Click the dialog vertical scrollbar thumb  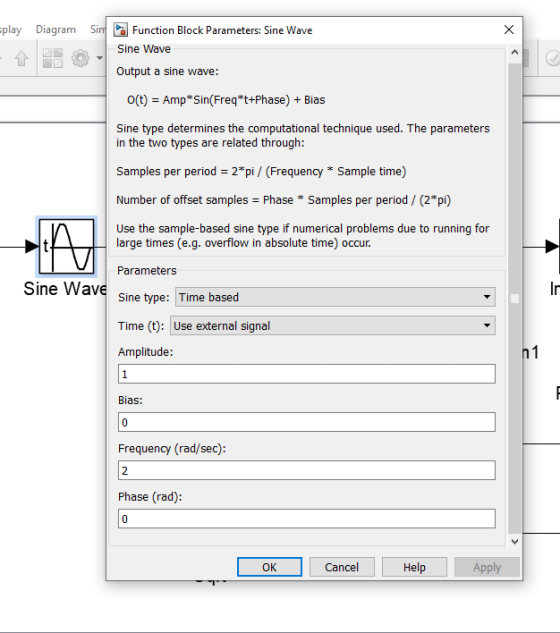514,298
